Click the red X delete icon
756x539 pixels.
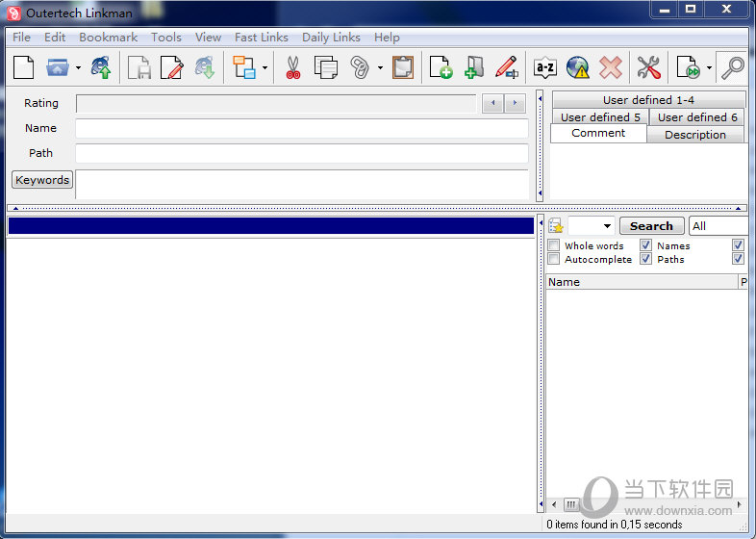611,67
